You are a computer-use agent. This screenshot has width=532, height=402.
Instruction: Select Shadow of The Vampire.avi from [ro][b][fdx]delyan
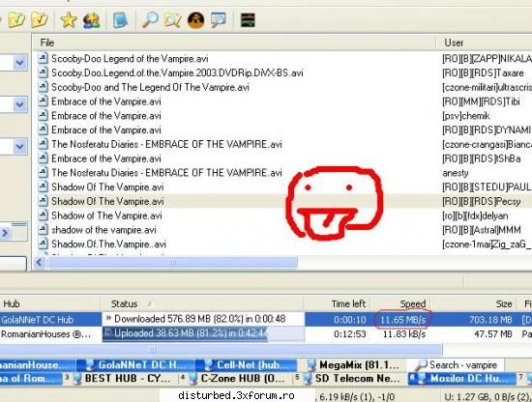pos(106,215)
